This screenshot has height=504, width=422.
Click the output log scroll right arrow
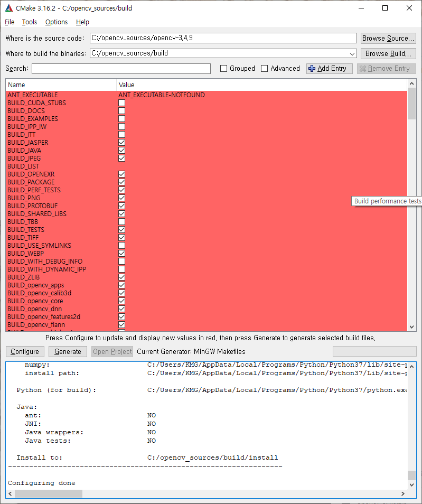pyautogui.click(x=402, y=493)
